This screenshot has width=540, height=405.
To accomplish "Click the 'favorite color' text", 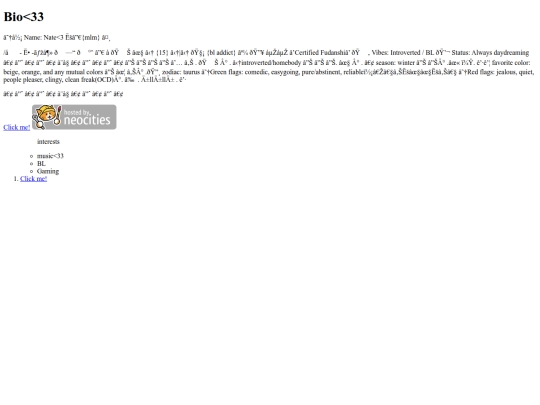I will 511,63.
